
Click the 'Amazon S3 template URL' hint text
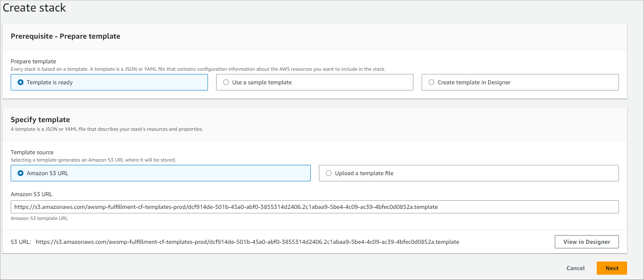click(39, 218)
